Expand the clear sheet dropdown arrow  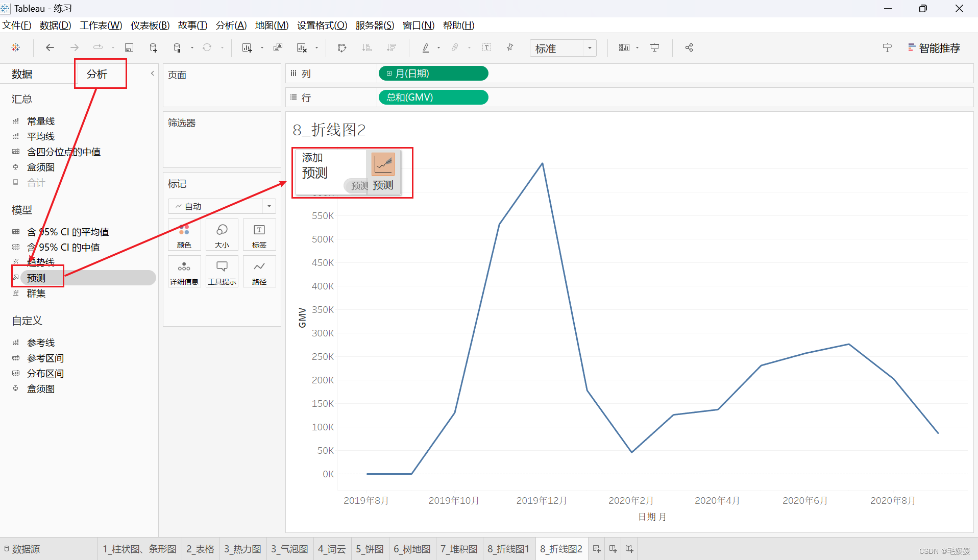click(316, 48)
